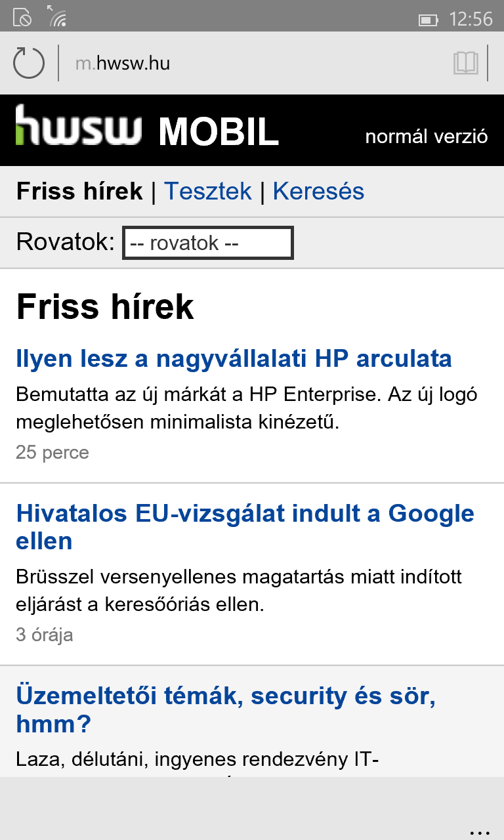Viewport: 504px width, 840px height.
Task: Open the three-dots browser menu
Action: (x=480, y=831)
